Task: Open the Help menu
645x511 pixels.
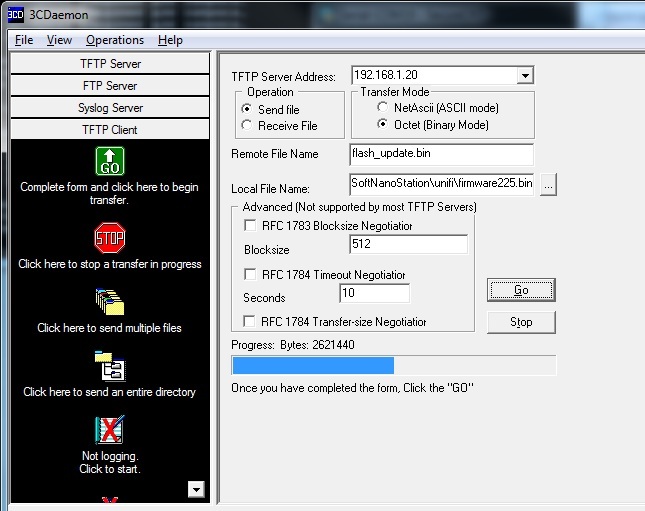Action: click(x=170, y=40)
